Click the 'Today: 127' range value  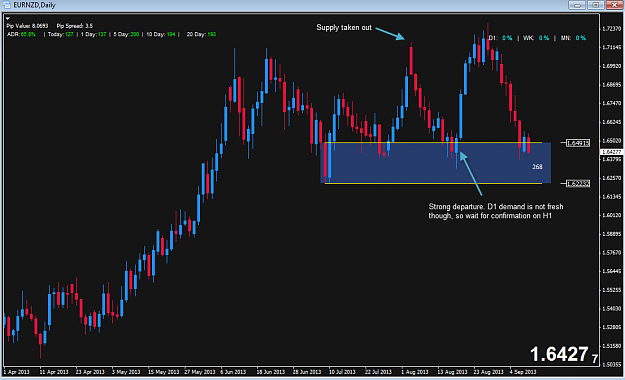61,34
